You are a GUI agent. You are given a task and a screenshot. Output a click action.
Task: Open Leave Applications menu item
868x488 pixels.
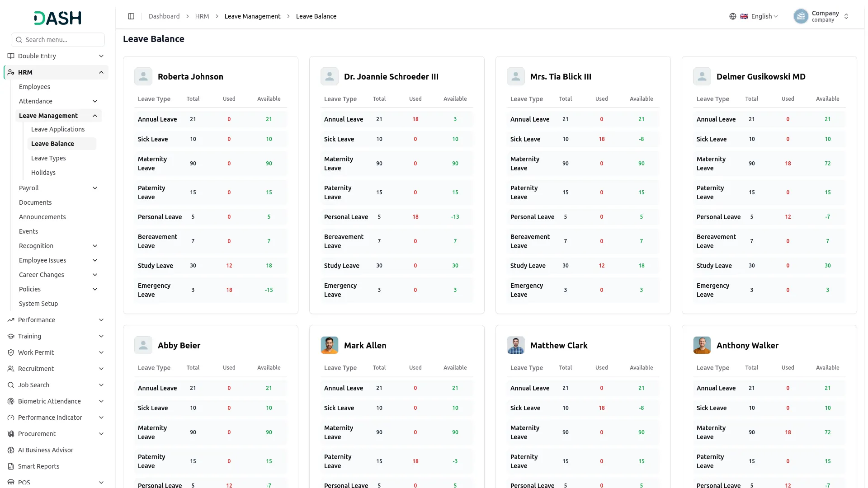pyautogui.click(x=58, y=129)
